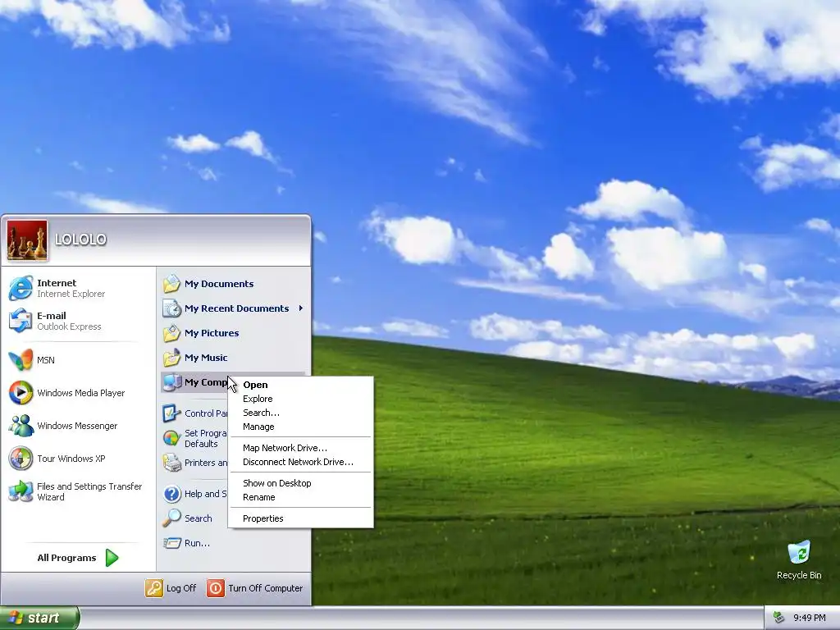Image resolution: width=840 pixels, height=630 pixels.
Task: Click "My Pictures" label
Action: (212, 333)
